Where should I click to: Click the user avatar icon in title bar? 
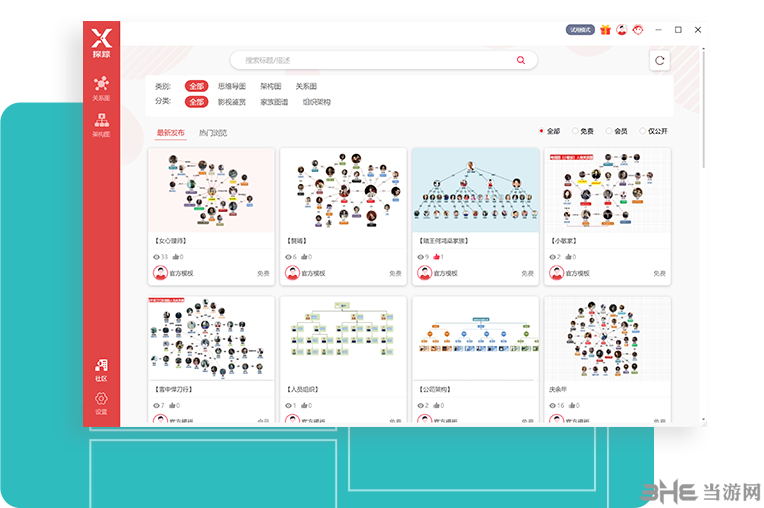[x=621, y=30]
